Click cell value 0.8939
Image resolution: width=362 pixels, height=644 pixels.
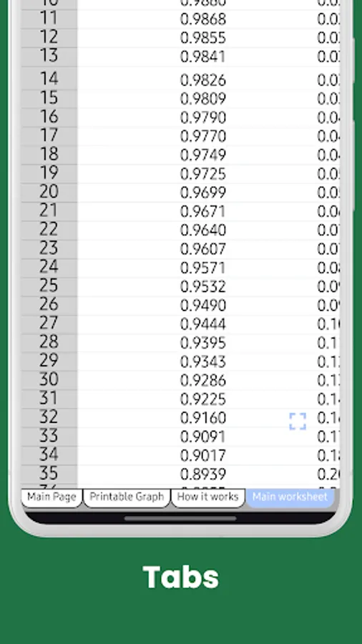(x=203, y=475)
